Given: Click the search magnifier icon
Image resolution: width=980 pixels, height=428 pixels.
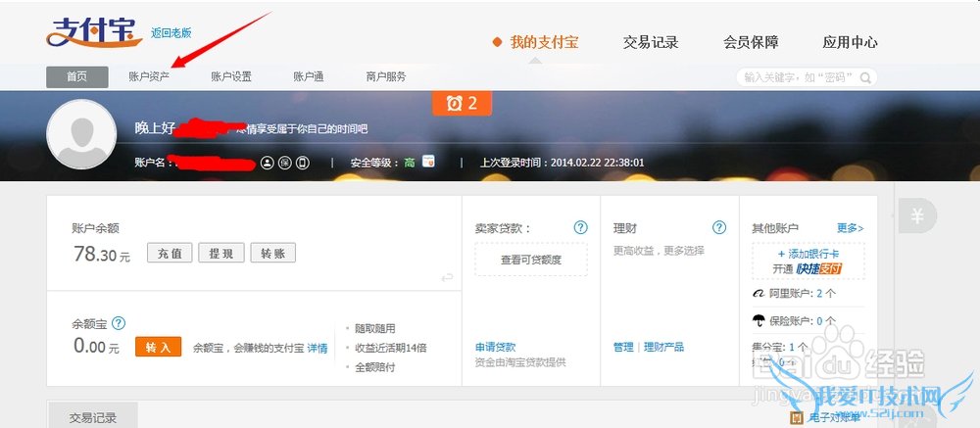Looking at the screenshot, I should tap(865, 77).
